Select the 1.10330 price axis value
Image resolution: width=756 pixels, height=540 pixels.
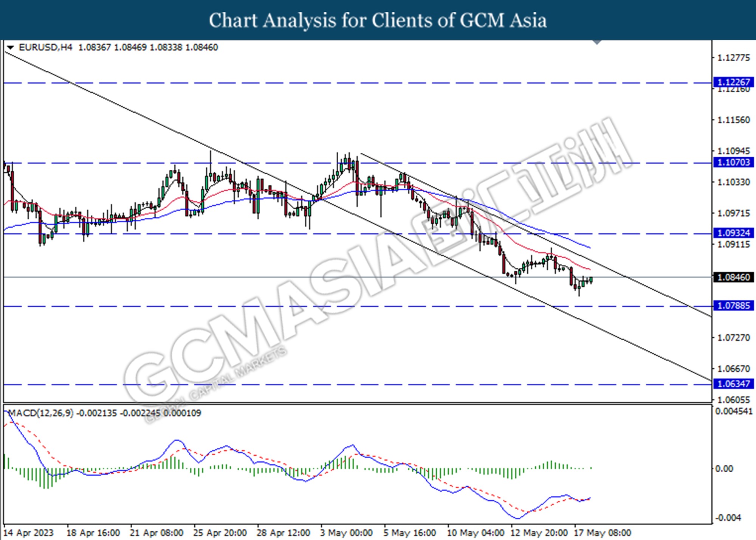[x=733, y=182]
